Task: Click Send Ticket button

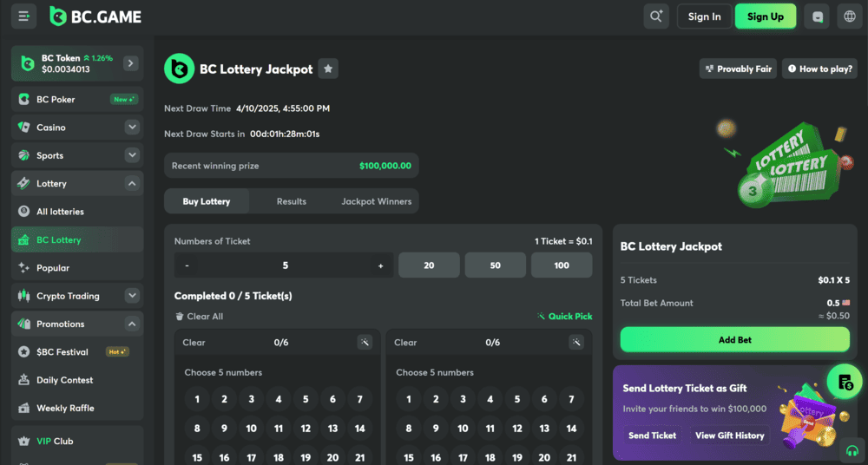Action: click(x=652, y=436)
